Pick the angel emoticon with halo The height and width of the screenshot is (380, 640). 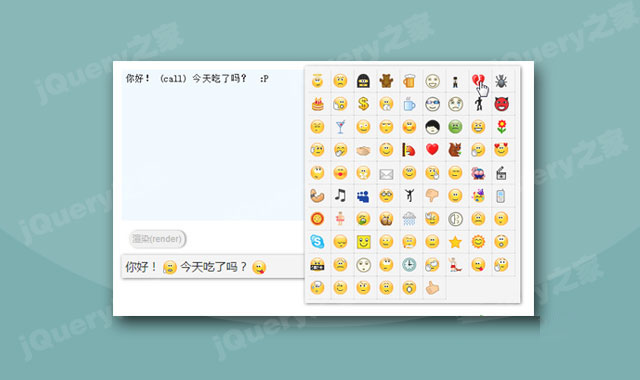(x=317, y=81)
